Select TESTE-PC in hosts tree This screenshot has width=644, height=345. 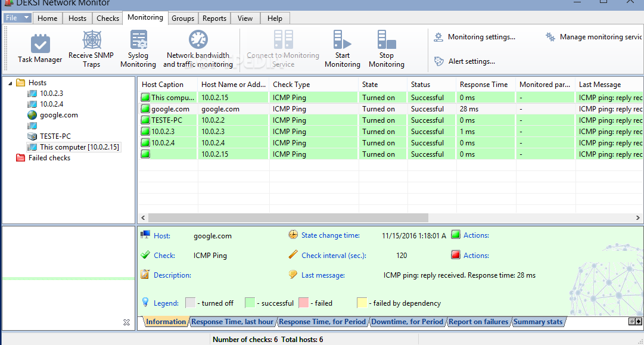[x=55, y=136]
